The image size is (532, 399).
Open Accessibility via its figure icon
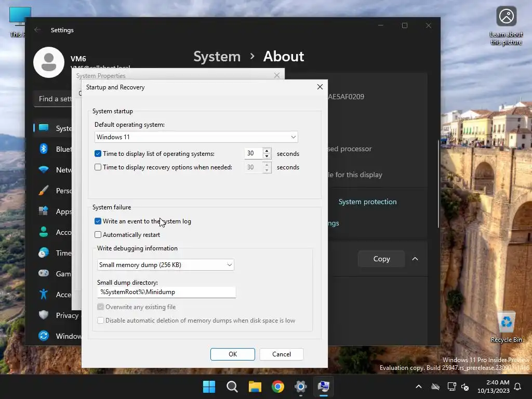coord(44,294)
